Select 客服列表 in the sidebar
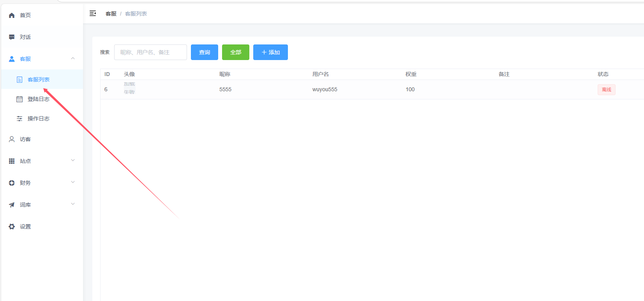The width and height of the screenshot is (644, 301). pyautogui.click(x=42, y=80)
